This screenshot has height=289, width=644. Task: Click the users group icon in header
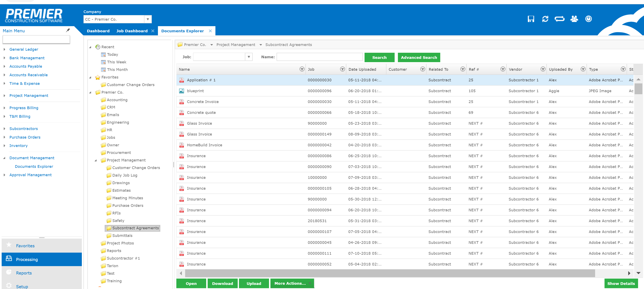574,19
